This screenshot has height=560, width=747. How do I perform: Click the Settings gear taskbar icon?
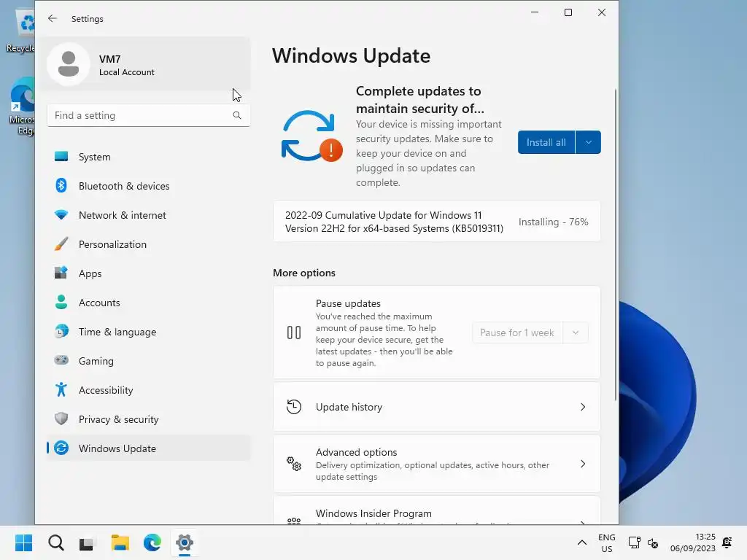point(185,542)
